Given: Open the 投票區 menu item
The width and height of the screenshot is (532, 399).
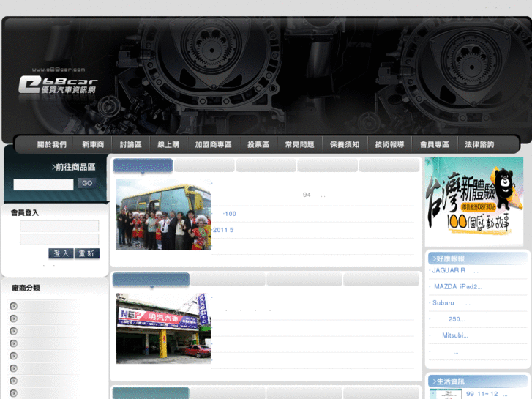Looking at the screenshot, I should [x=258, y=145].
